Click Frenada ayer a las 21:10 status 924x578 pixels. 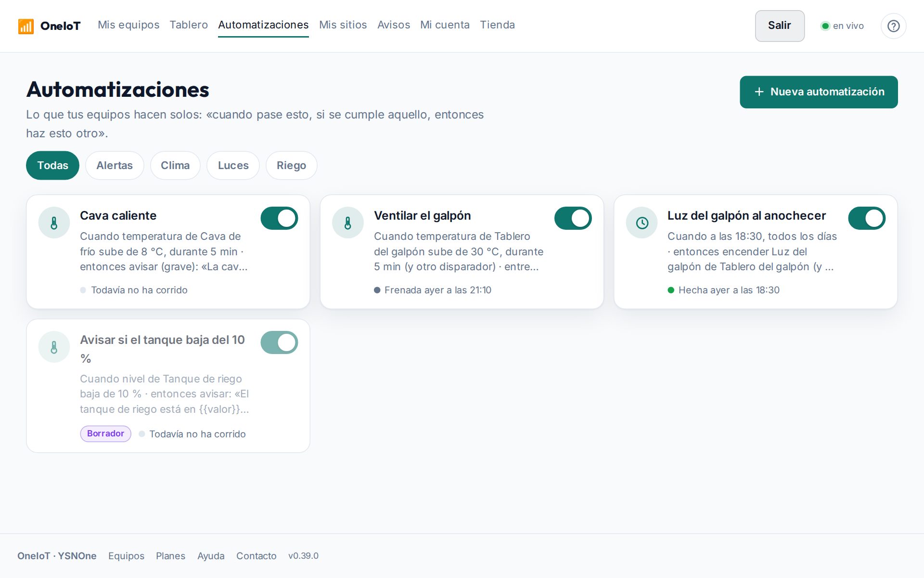coord(433,290)
